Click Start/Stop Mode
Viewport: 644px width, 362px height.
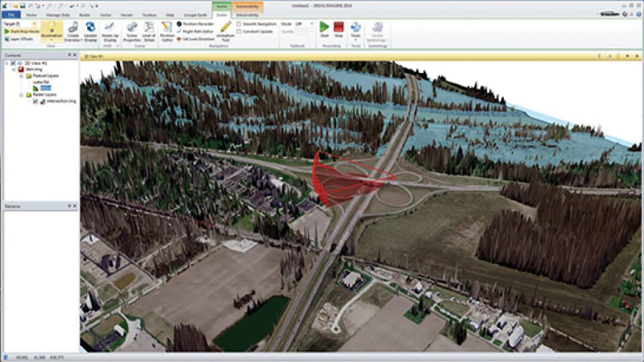[21, 32]
